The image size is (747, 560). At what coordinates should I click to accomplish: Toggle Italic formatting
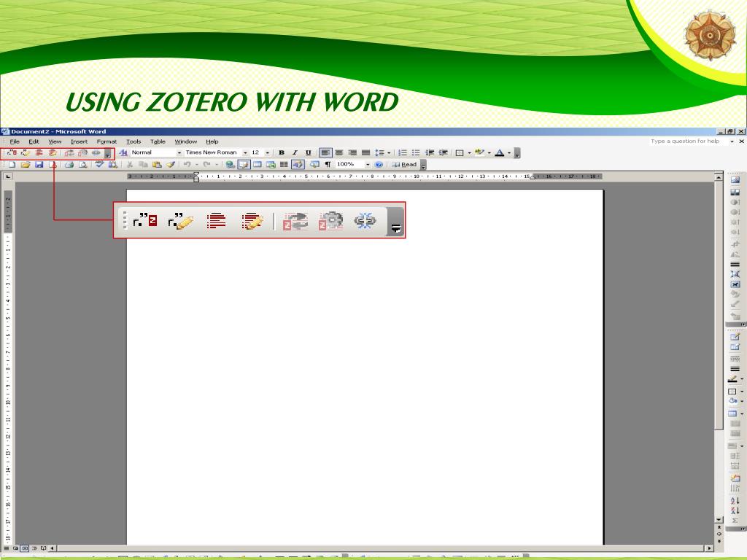295,153
